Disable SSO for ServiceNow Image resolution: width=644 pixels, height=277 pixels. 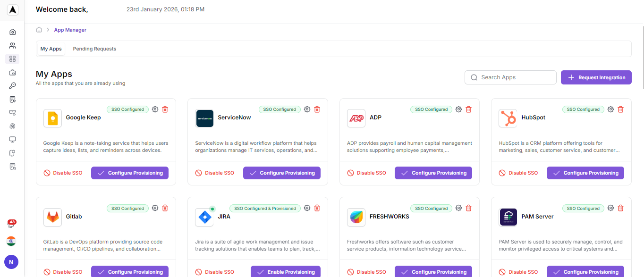(215, 173)
